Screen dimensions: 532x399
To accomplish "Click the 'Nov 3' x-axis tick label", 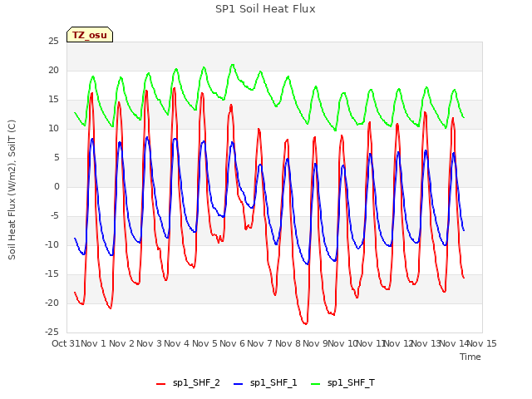I will pyautogui.click(x=150, y=343).
